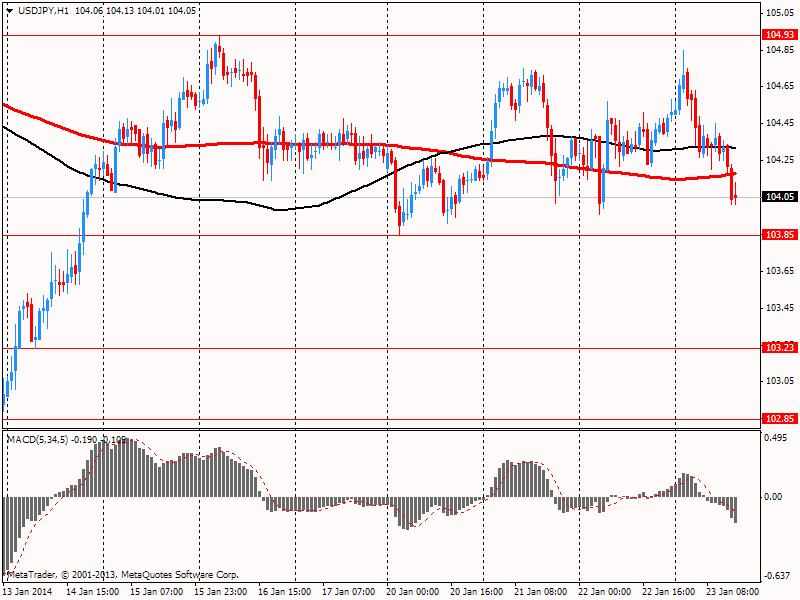
Task: Click the 103.45 price scale value
Action: coord(780,308)
